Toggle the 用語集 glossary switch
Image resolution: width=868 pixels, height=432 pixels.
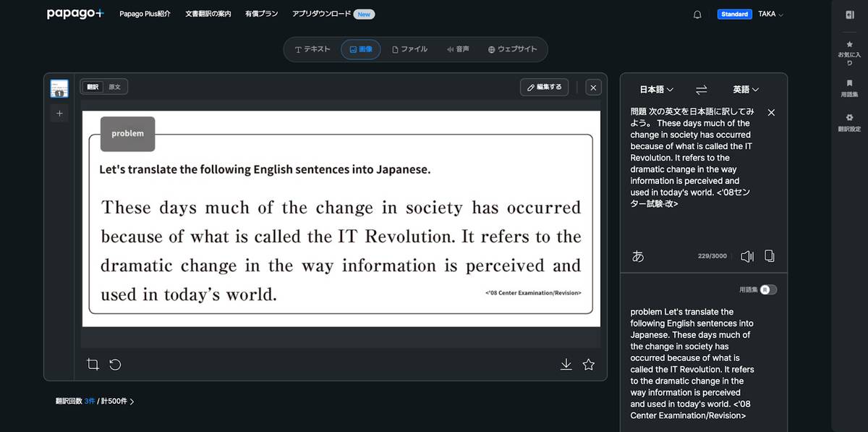[768, 289]
